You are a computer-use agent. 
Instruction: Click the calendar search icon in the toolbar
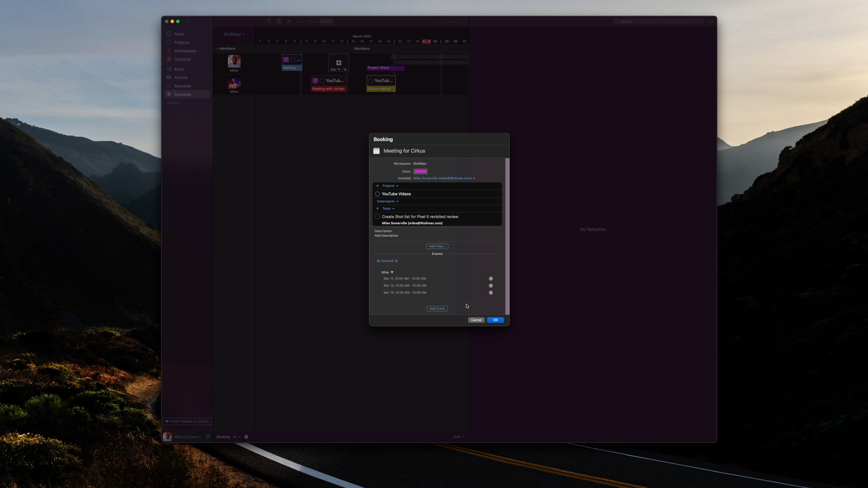pos(279,21)
